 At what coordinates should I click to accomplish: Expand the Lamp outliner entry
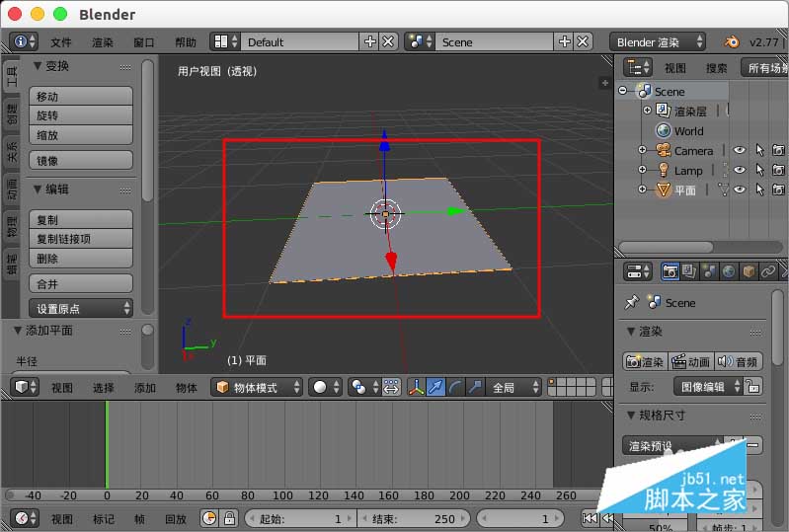[642, 170]
